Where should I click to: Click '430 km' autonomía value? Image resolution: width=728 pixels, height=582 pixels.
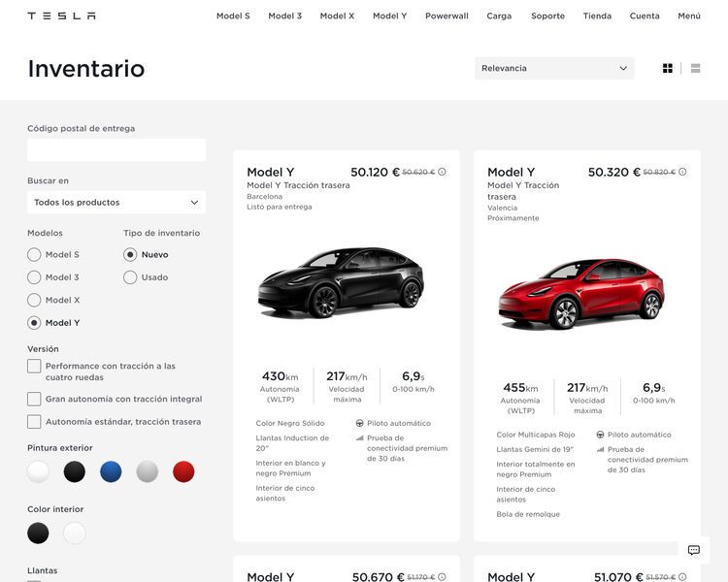point(280,376)
